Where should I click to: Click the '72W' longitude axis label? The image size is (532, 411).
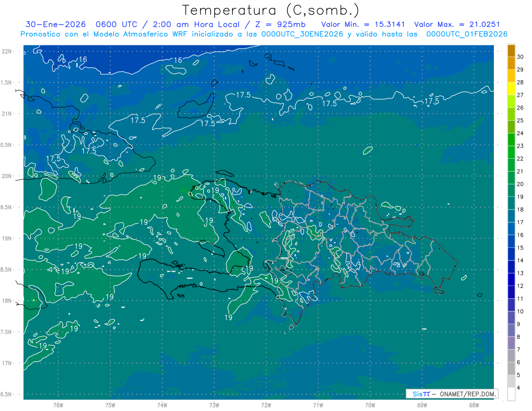tap(266, 405)
